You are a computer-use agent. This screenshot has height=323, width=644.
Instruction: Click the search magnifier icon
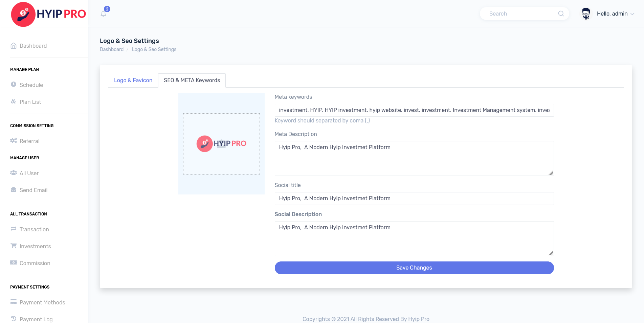point(561,14)
